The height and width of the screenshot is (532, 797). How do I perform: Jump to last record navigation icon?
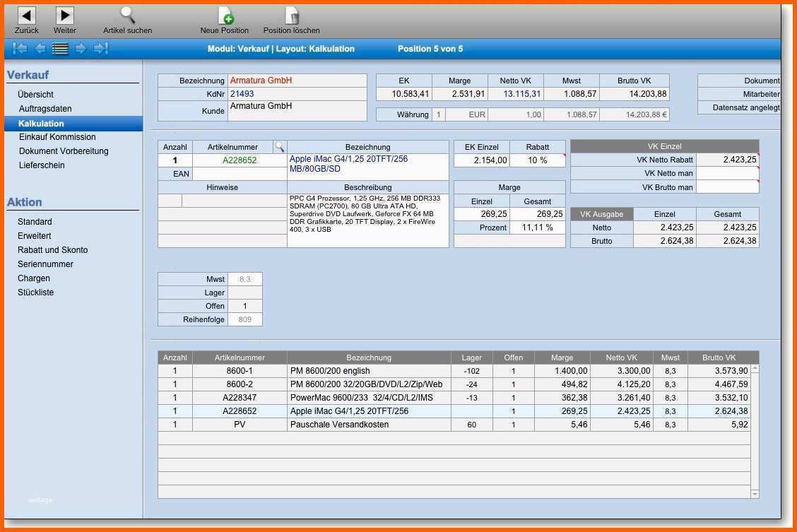(100, 48)
